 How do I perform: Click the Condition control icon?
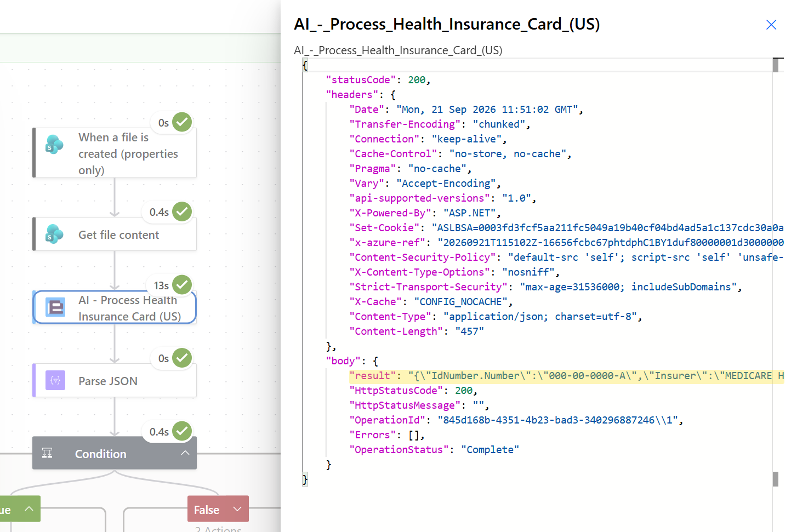[47, 453]
